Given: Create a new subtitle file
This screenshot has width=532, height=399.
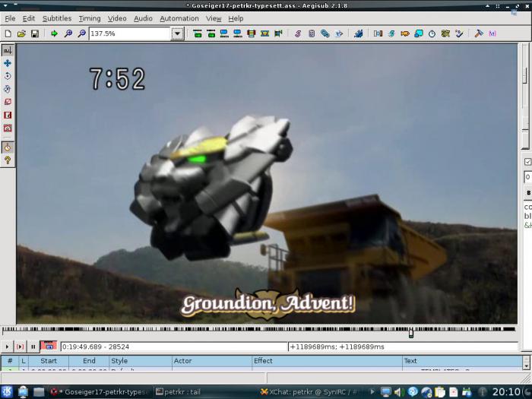Looking at the screenshot, I should pos(8,33).
